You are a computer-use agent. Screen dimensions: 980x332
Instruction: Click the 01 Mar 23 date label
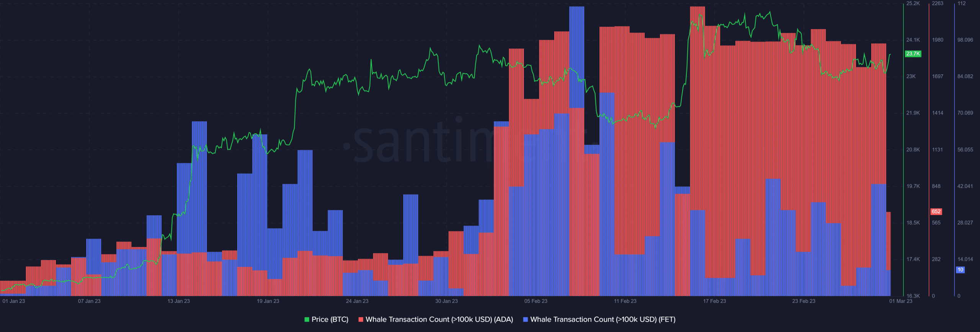[901, 301]
